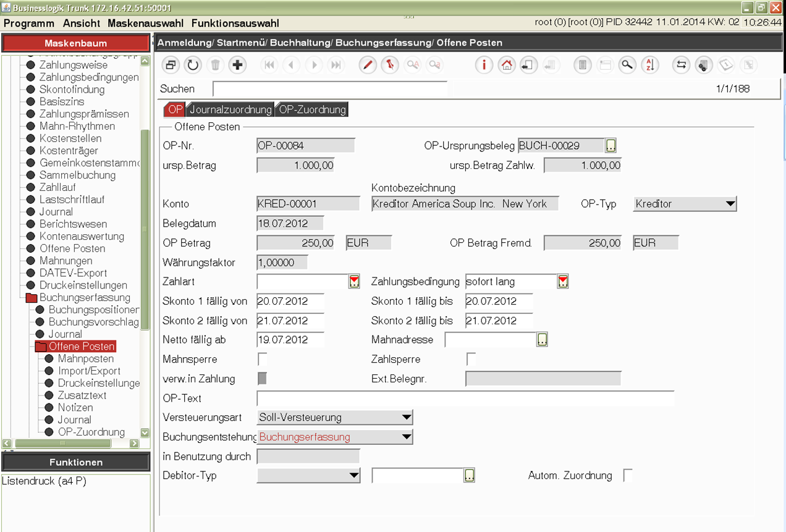Viewport: 786px width, 532px height.
Task: Jump to last record arrow icon
Action: tap(336, 65)
